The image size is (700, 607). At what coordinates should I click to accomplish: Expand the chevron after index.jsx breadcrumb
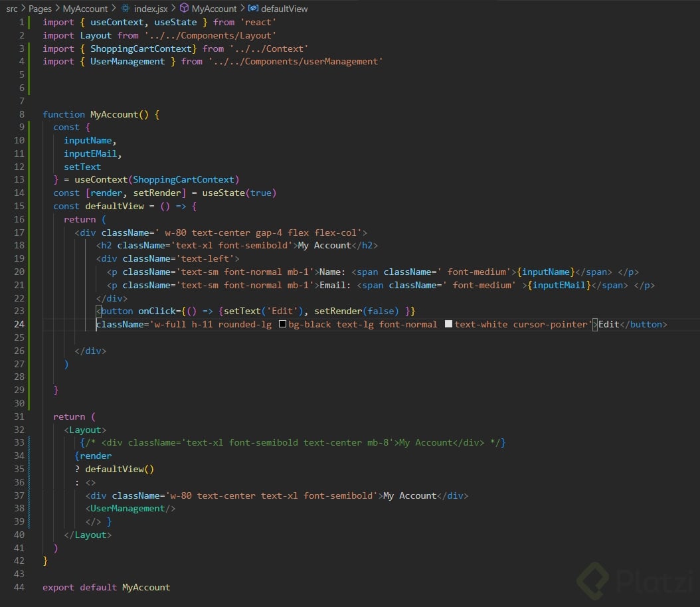tap(173, 8)
